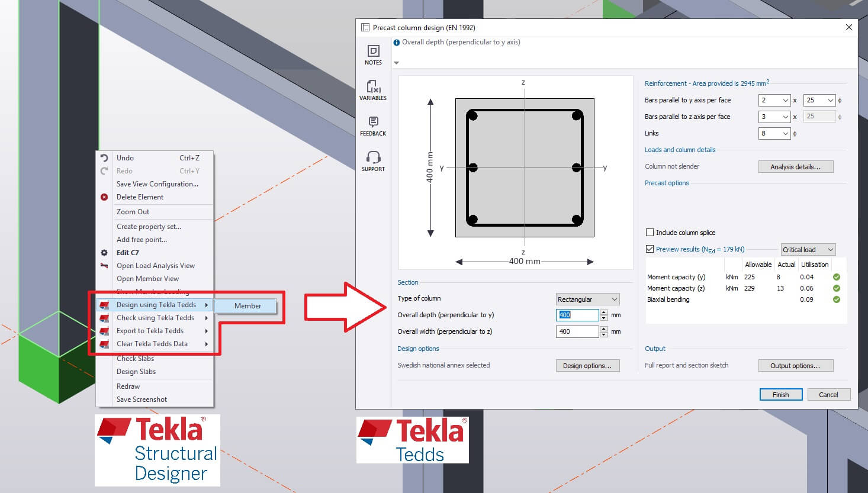This screenshot has width=868, height=493.
Task: Click Tedds icon beside Clear Tekla Tedds Data
Action: coord(104,344)
